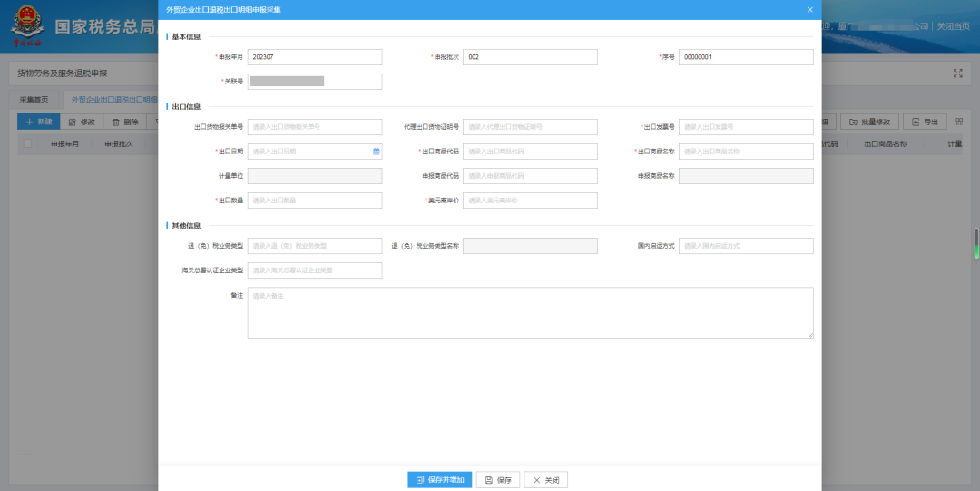980x491 pixels.
Task: Open column settings grid icon
Action: (x=959, y=122)
